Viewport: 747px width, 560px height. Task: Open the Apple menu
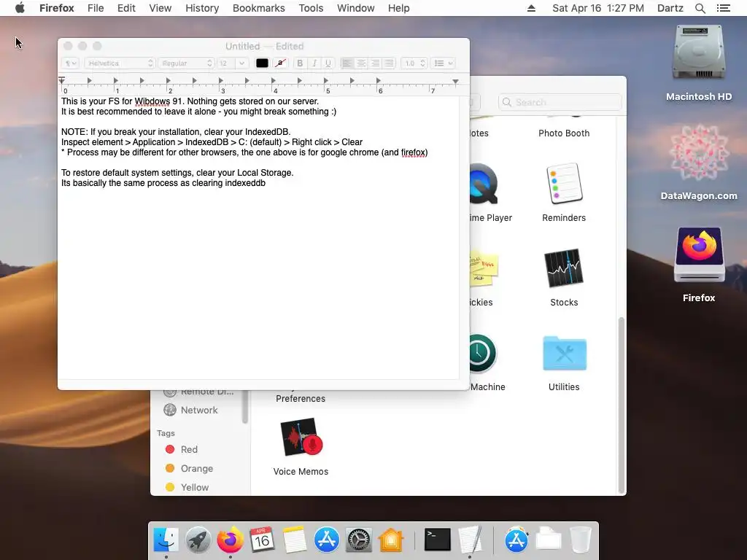click(x=20, y=8)
